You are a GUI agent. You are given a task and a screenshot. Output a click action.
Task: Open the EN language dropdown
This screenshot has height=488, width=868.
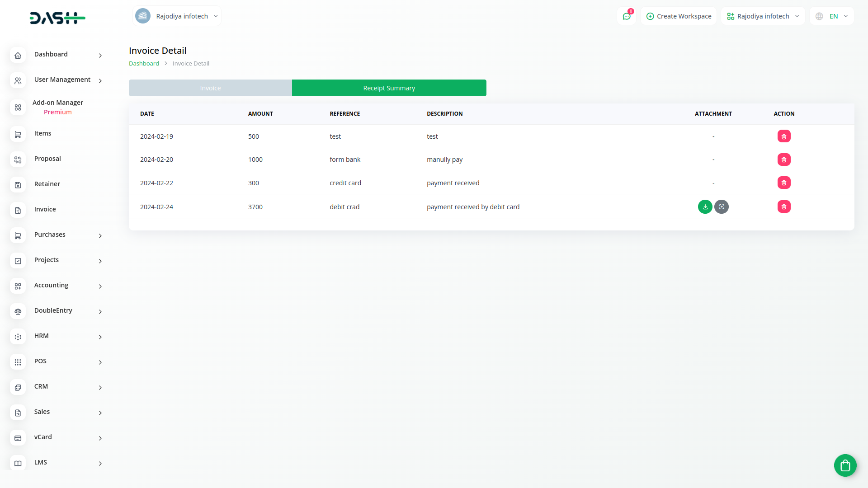pyautogui.click(x=832, y=16)
